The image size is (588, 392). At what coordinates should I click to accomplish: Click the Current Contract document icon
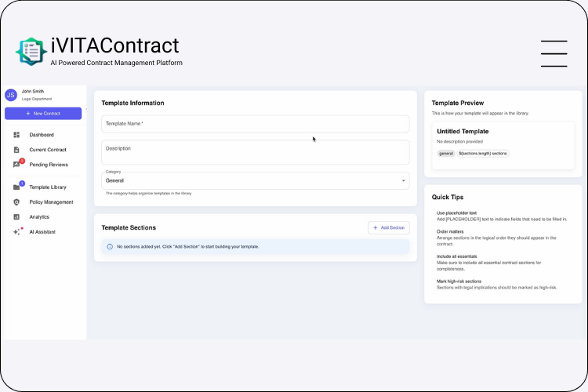(x=16, y=150)
